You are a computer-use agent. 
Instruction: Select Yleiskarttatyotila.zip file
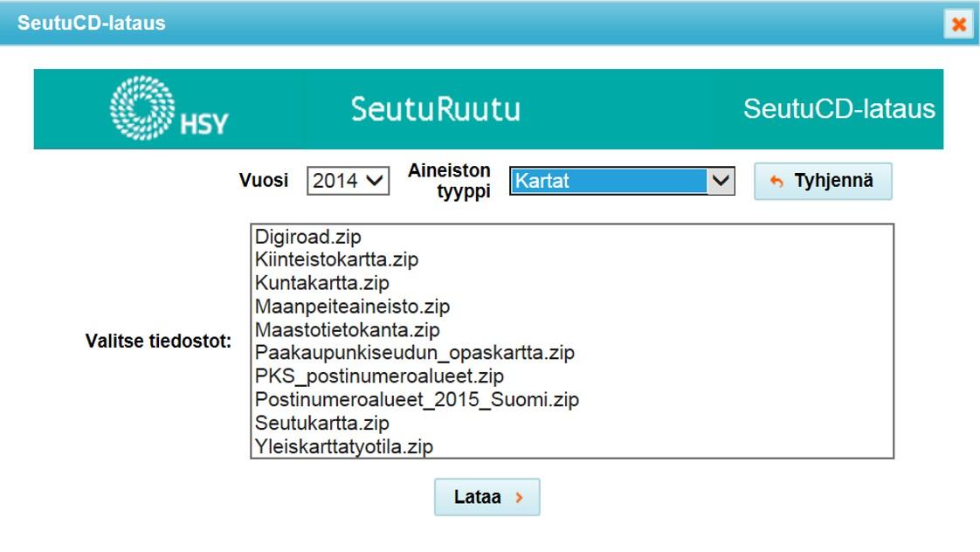click(x=343, y=446)
